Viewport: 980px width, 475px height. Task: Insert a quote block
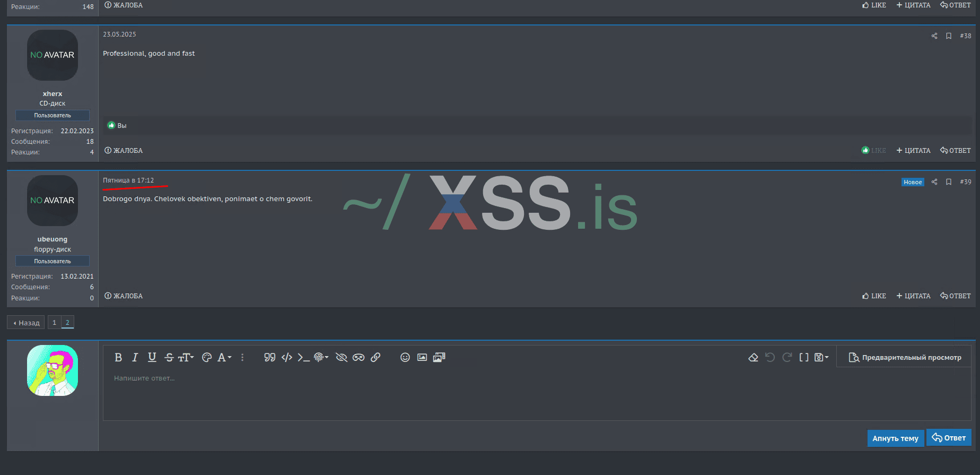click(269, 358)
